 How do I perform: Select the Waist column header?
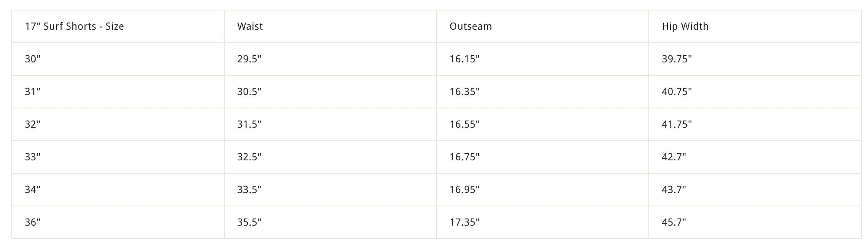250,26
